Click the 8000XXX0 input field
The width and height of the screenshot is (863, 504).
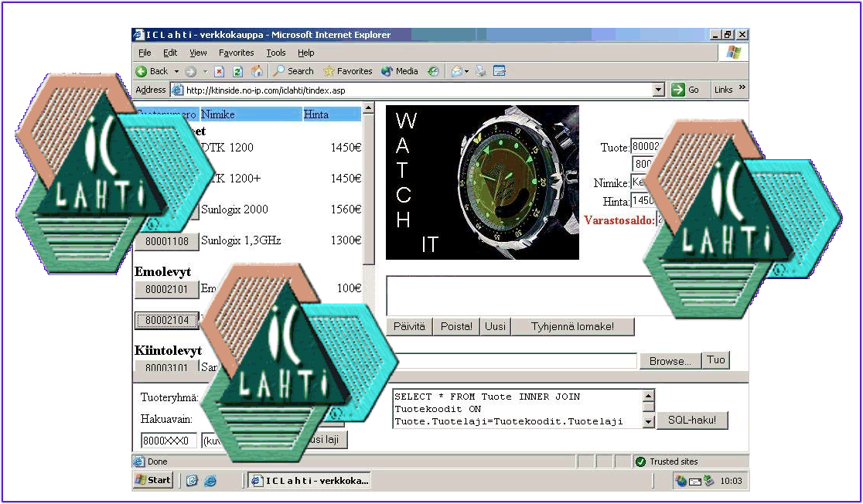[x=169, y=441]
